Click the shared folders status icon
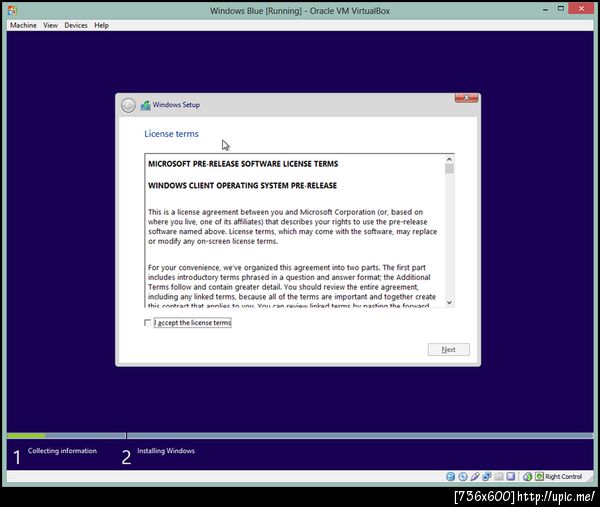 [x=499, y=476]
